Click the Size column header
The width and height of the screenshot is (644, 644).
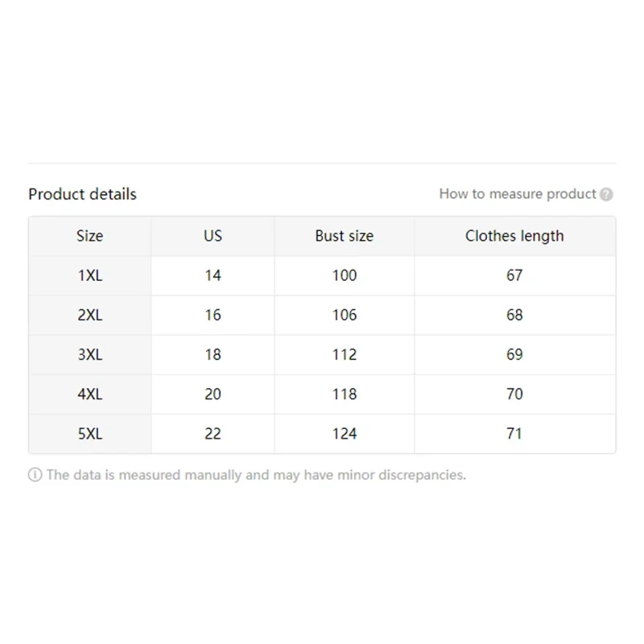click(x=90, y=236)
